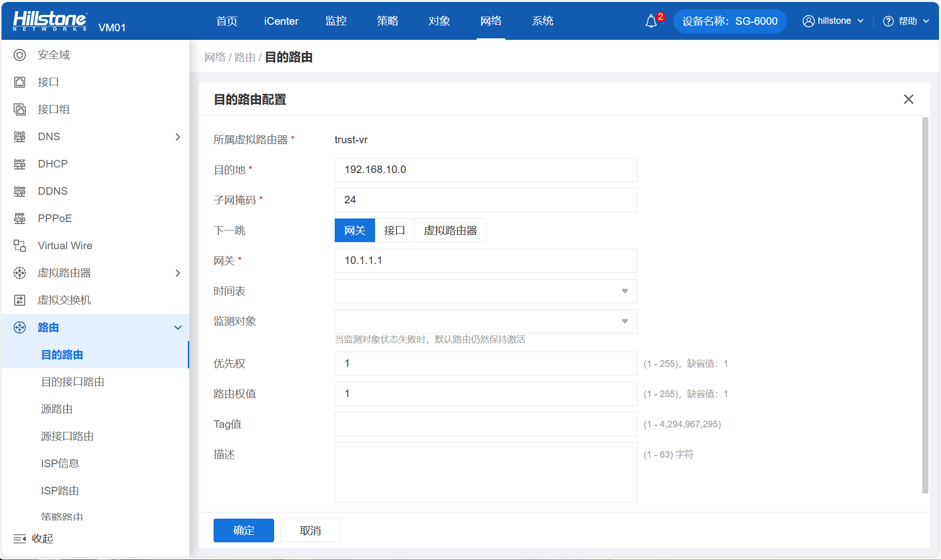Click the 虚拟交换机 sidebar icon
941x560 pixels.
[20, 300]
